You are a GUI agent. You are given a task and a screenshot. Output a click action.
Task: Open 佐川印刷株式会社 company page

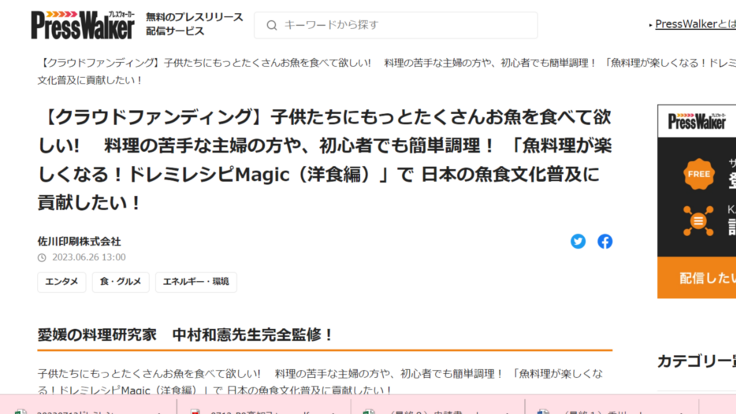(x=79, y=241)
